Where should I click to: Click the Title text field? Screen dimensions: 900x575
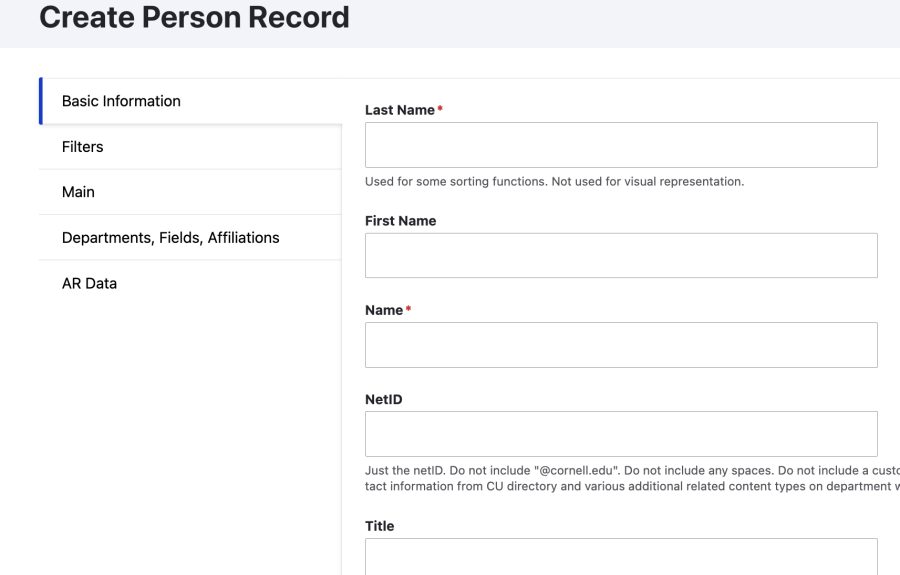tap(620, 557)
